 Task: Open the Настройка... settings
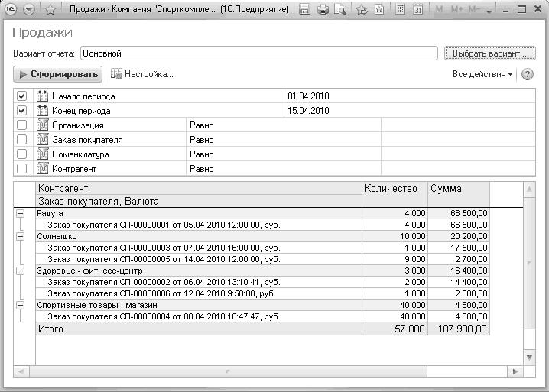coord(142,74)
